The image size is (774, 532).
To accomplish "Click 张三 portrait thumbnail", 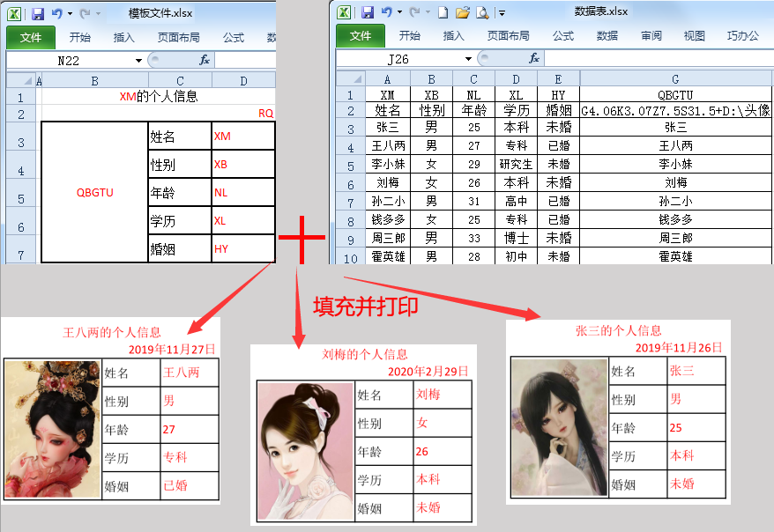I will 559,427.
